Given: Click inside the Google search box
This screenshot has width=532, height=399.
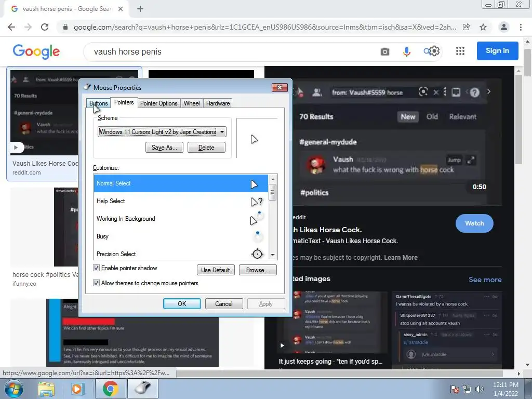Looking at the screenshot, I should tap(231, 51).
